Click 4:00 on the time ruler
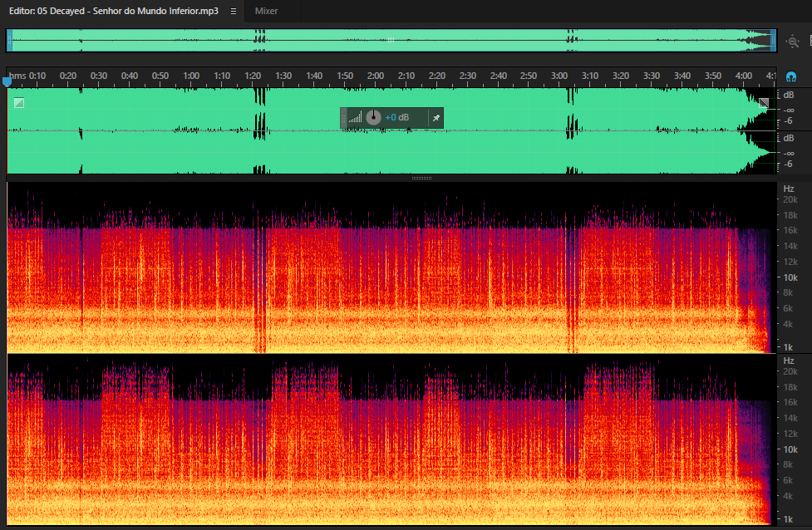The height and width of the screenshot is (530, 812). click(x=744, y=76)
